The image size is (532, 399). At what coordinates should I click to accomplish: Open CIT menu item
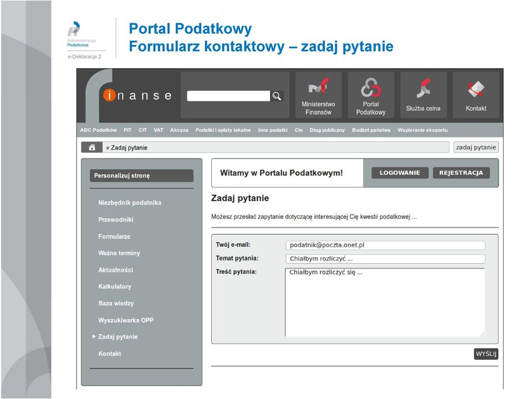(142, 130)
